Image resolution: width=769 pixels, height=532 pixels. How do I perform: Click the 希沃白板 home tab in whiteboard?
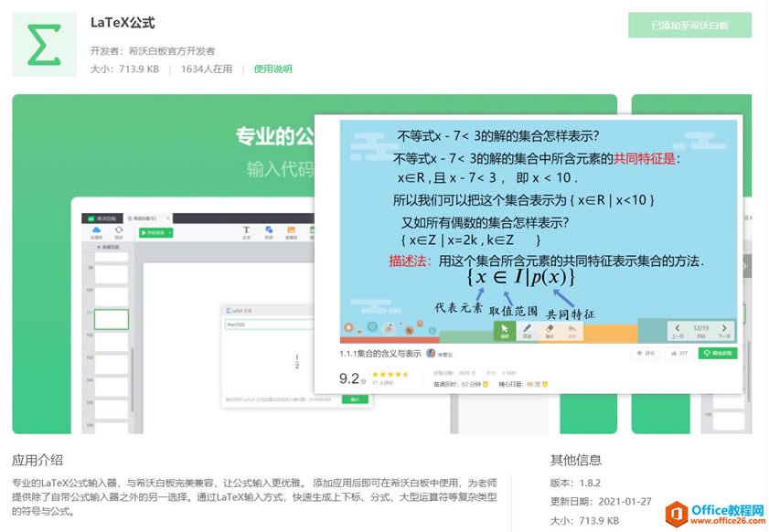click(x=102, y=218)
